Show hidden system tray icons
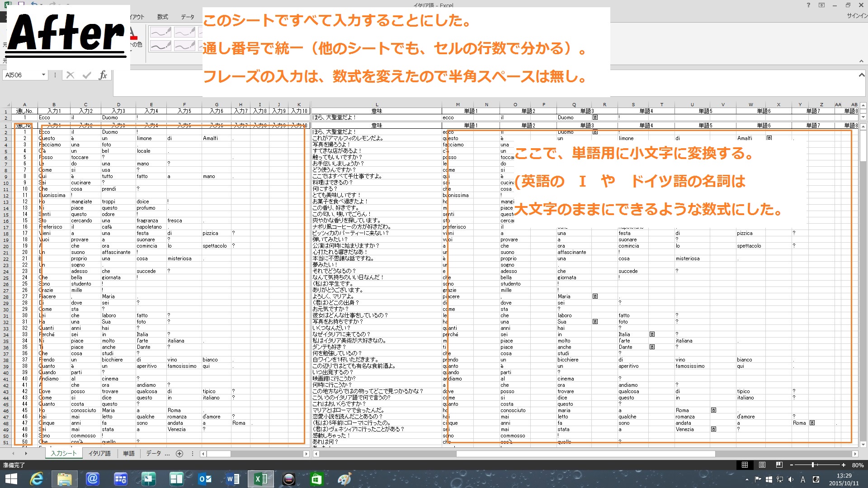The width and height of the screenshot is (868, 488). (x=747, y=479)
